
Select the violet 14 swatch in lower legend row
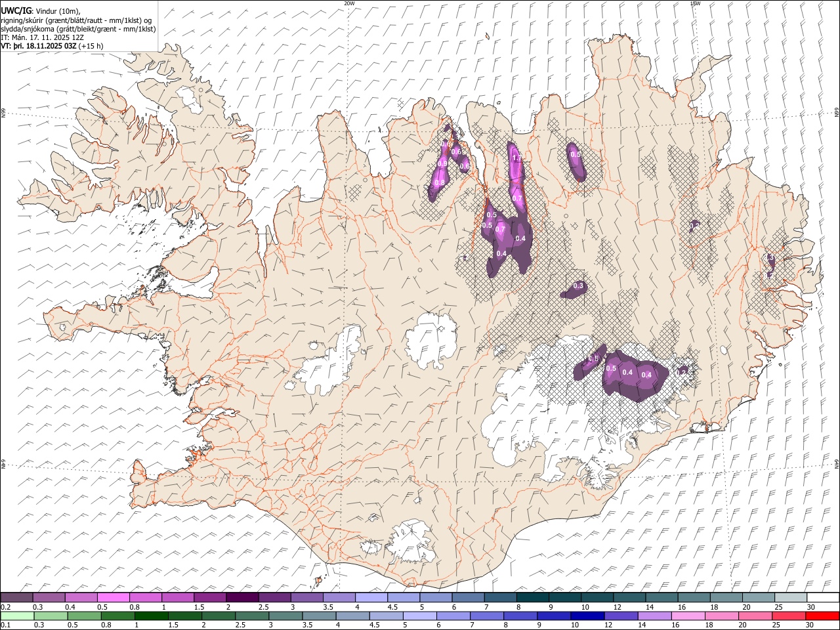click(x=654, y=616)
